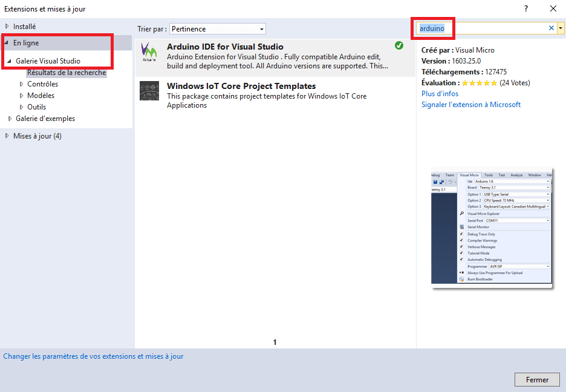Image resolution: width=566 pixels, height=392 pixels.
Task: Click the green installed checkmark icon
Action: coord(399,45)
